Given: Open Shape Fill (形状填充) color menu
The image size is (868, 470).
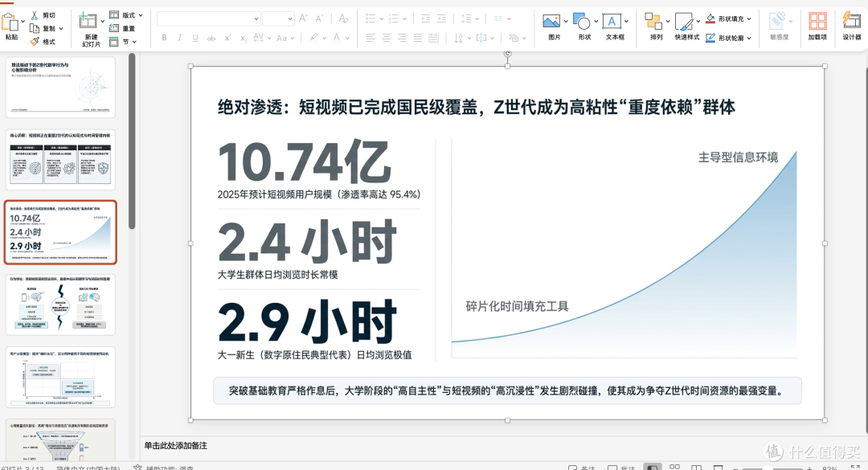Looking at the screenshot, I should click(x=728, y=18).
